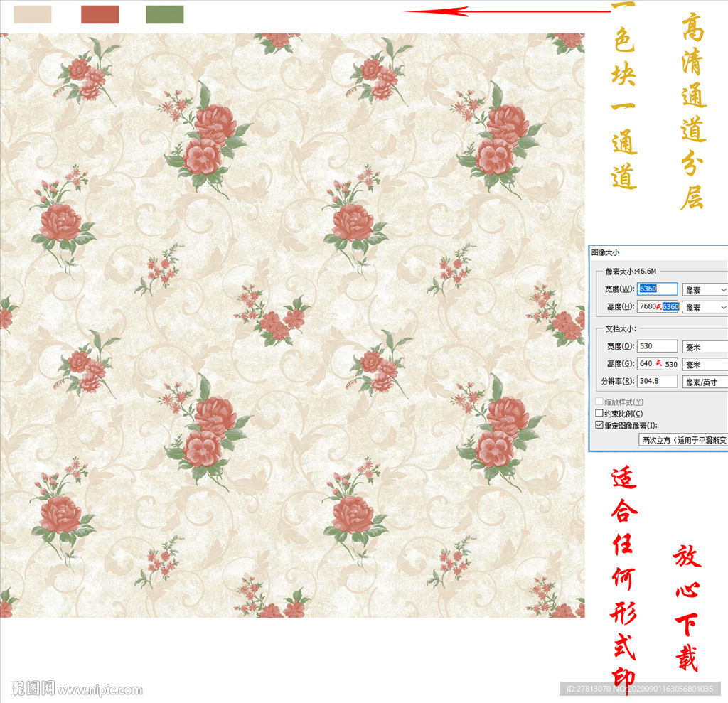Click the 宽度(W) label
Screen dimensions: 728x703
click(619, 289)
